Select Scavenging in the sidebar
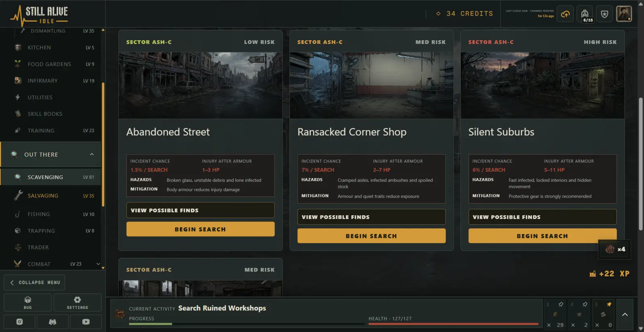This screenshot has width=644, height=332. click(x=51, y=177)
